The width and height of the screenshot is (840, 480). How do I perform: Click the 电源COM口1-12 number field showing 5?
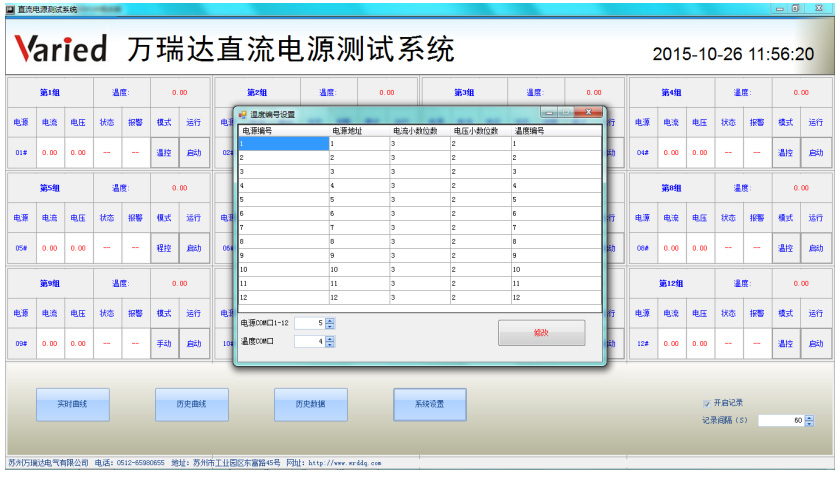310,323
